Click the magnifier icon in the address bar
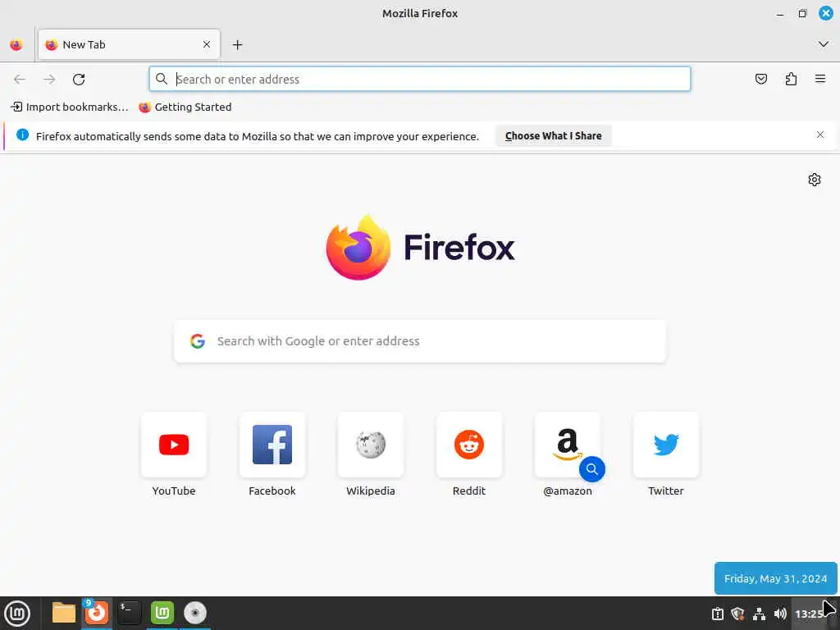The image size is (840, 630). click(162, 80)
